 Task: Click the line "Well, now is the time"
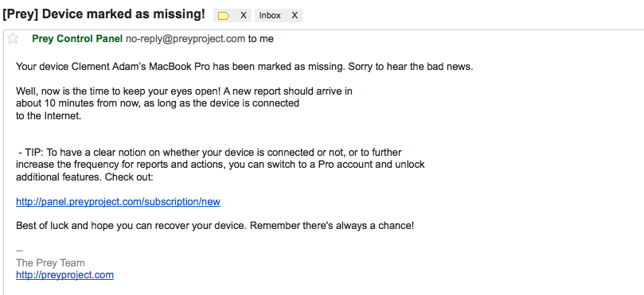click(x=184, y=91)
